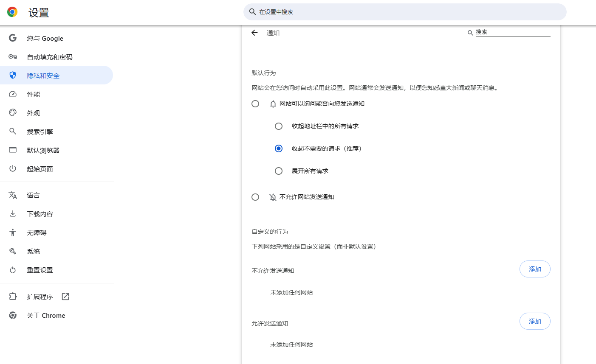
Task: Click the 自定义的行为 heading
Action: (270, 232)
